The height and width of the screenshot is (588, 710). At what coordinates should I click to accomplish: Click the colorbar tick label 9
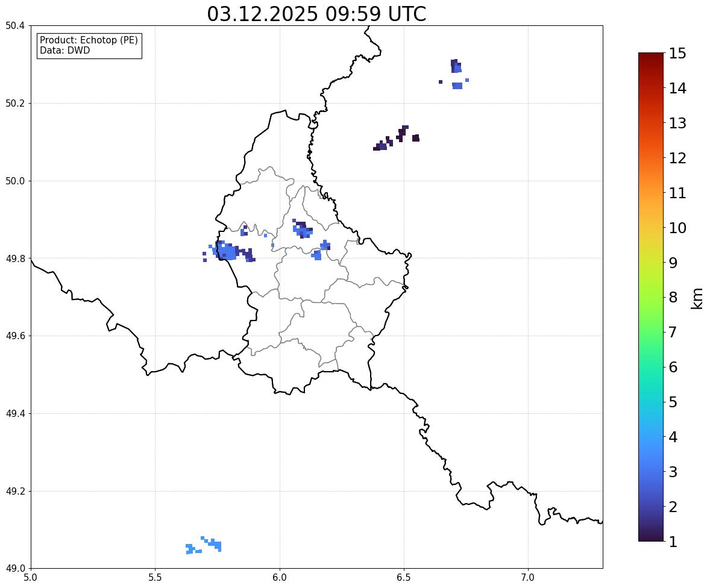pyautogui.click(x=673, y=263)
